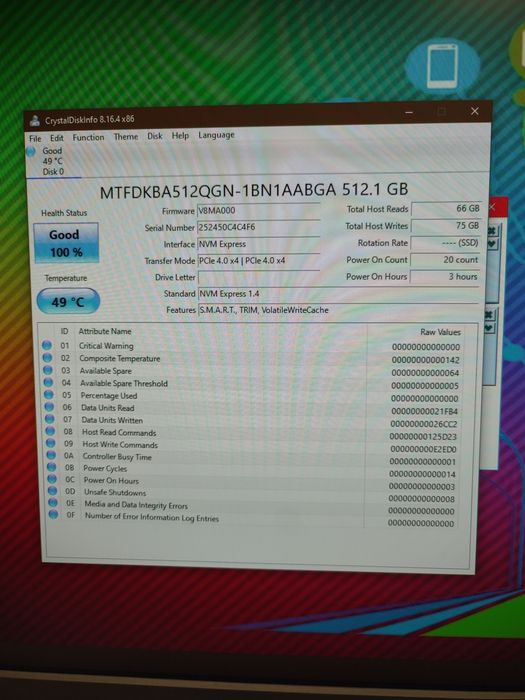Viewport: 525px width, 700px height.
Task: Select the Unsafe Shutdowns attribute name
Action: click(x=115, y=492)
